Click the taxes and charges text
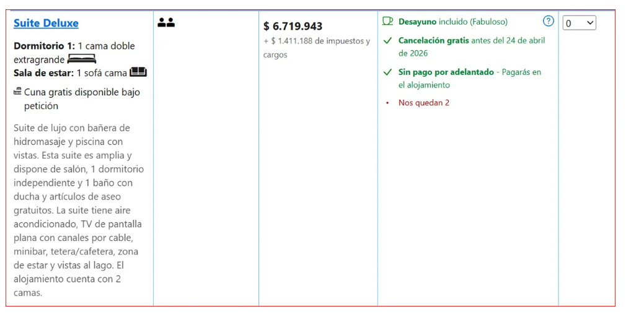Image resolution: width=644 pixels, height=314 pixels. pyautogui.click(x=316, y=48)
